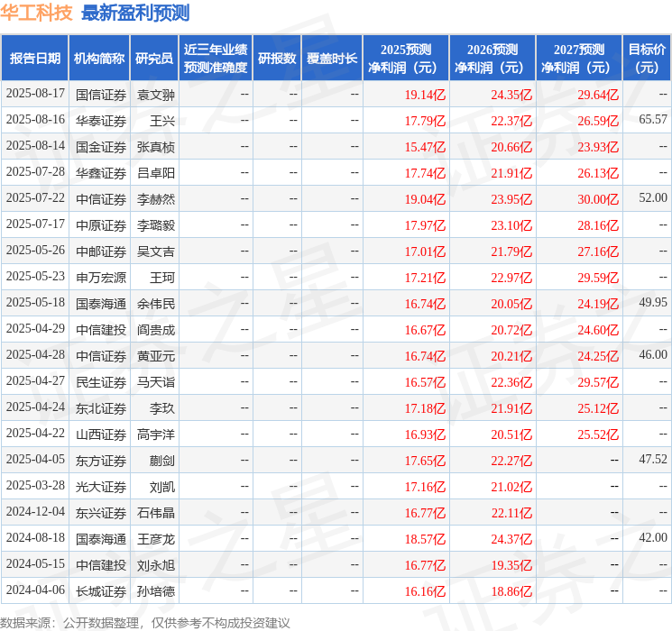Click the 研报数 column header
Viewport: 672px width, 631px height.
click(276, 59)
